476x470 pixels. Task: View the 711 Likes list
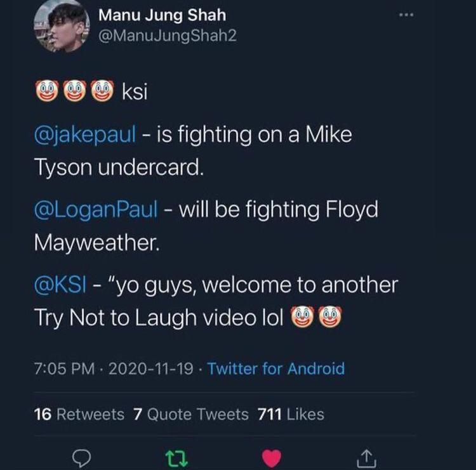pyautogui.click(x=291, y=414)
